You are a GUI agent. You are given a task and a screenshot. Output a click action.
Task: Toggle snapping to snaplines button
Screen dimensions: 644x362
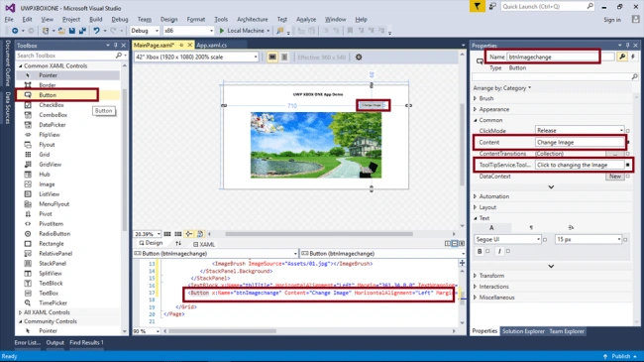pyautogui.click(x=189, y=234)
